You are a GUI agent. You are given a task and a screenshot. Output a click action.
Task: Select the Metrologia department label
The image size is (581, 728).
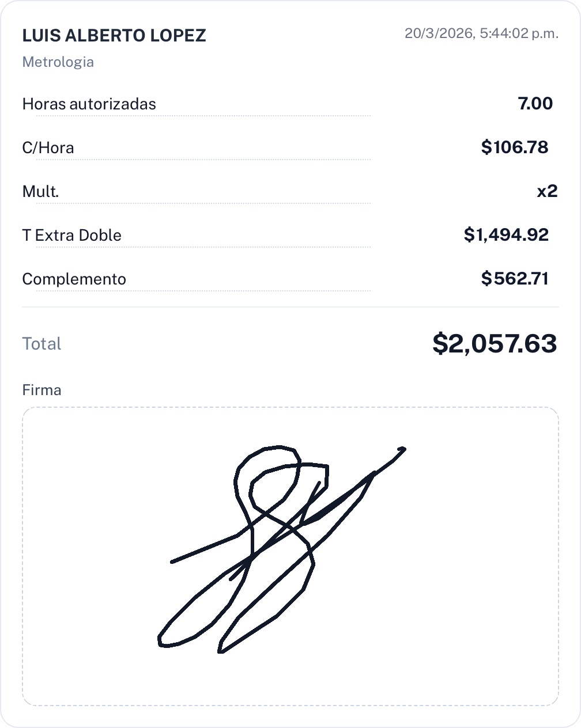point(58,62)
